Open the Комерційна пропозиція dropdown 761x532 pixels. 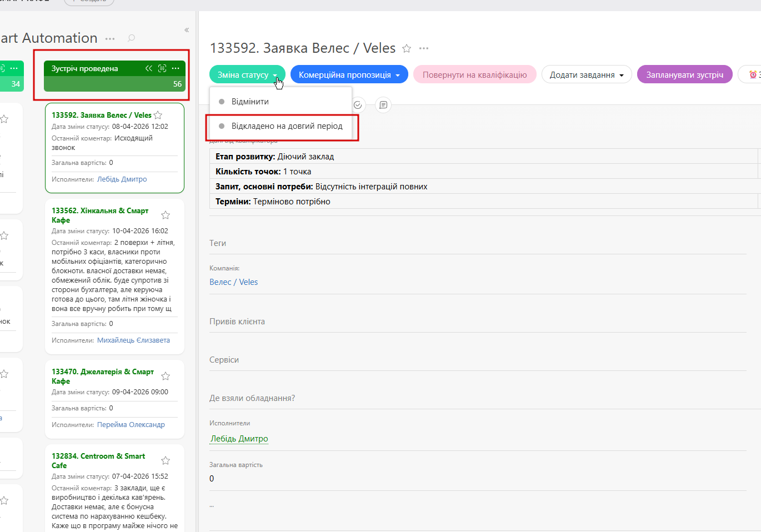click(349, 75)
